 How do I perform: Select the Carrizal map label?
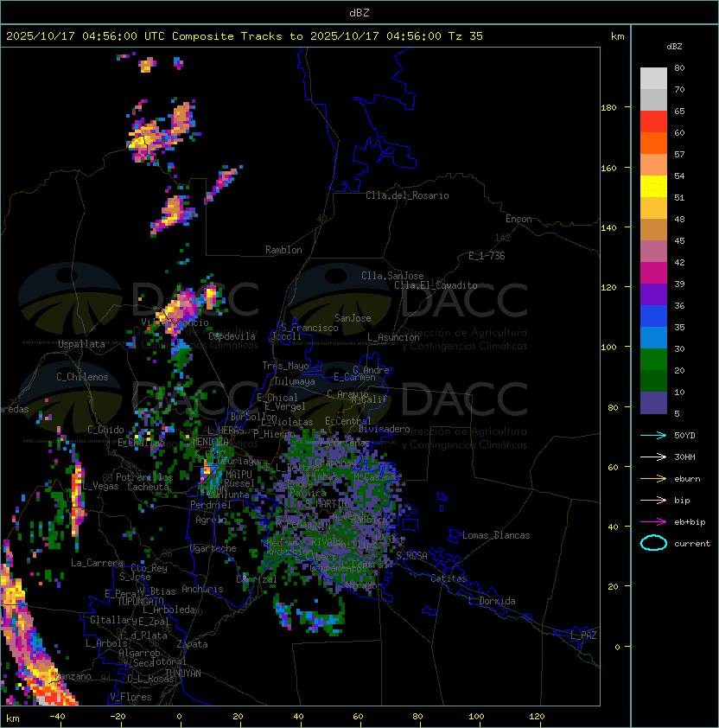[257, 579]
